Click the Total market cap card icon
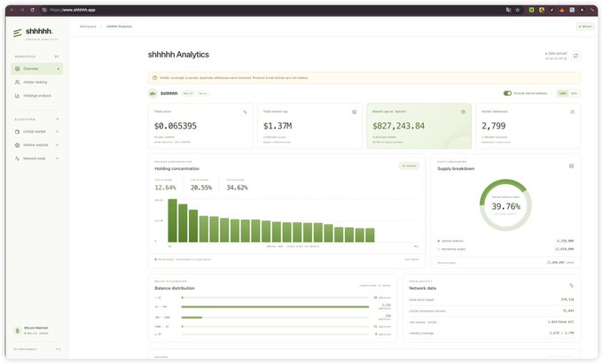The width and height of the screenshot is (603, 364). point(354,112)
